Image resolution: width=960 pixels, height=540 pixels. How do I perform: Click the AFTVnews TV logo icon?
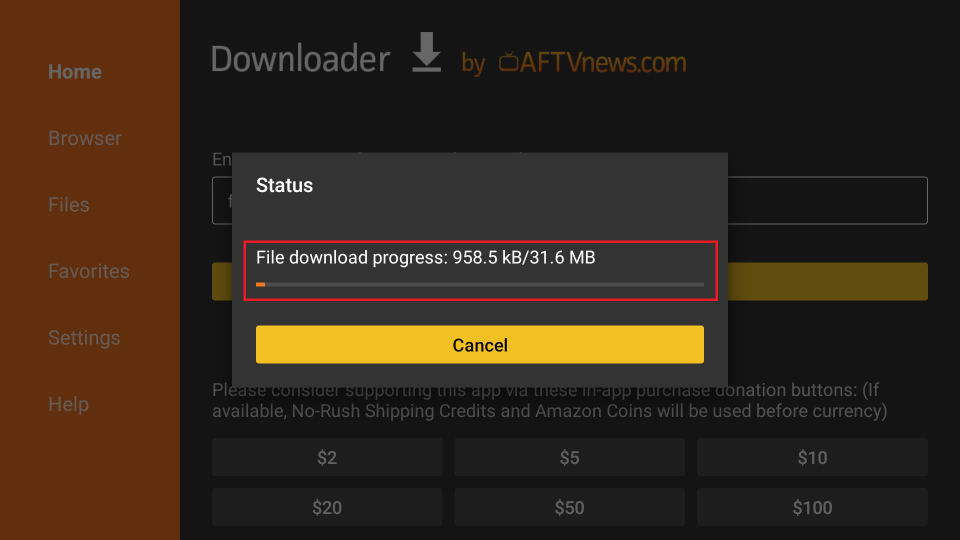[x=509, y=62]
